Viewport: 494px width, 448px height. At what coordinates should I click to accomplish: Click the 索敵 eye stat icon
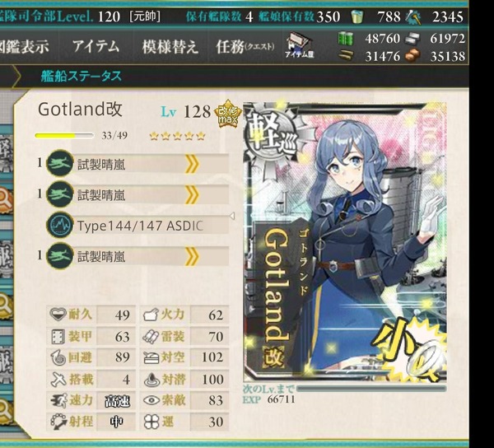(151, 400)
